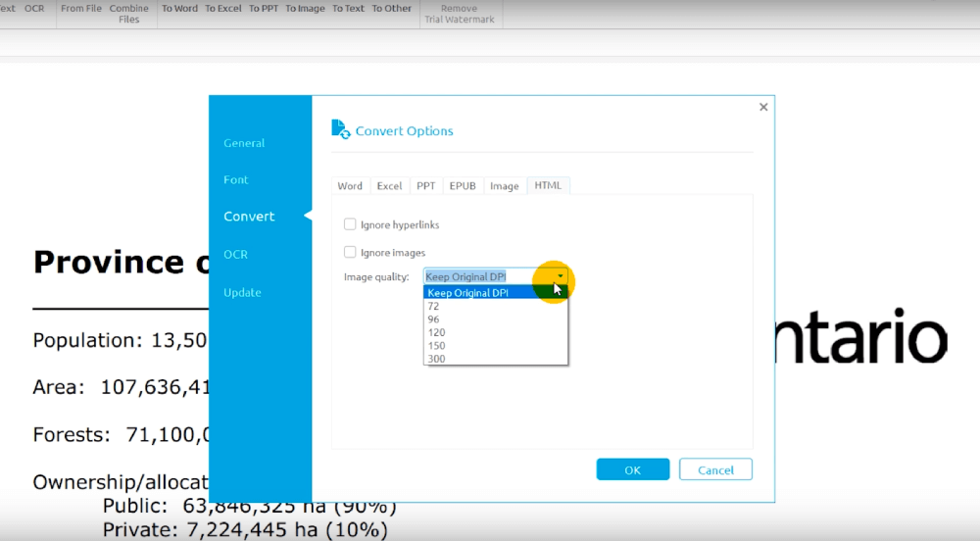Click the Combine Files toolbar button
The width and height of the screenshot is (980, 541).
[129, 14]
